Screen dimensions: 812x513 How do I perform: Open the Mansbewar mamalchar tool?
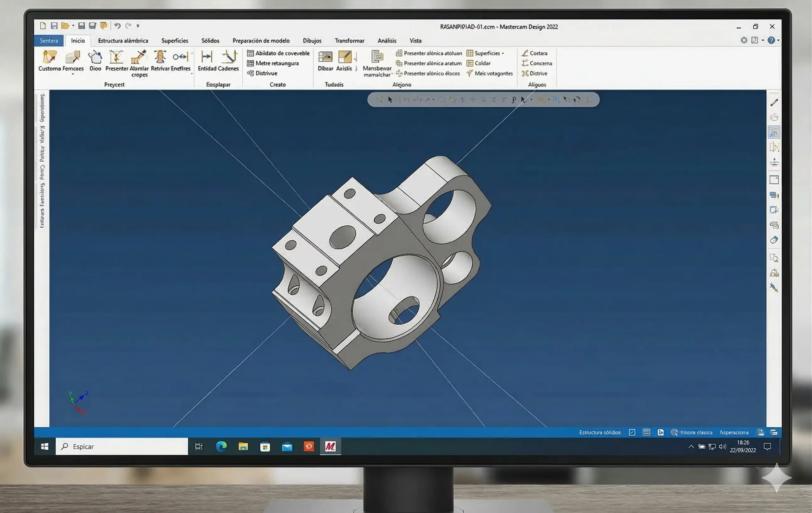[x=377, y=63]
